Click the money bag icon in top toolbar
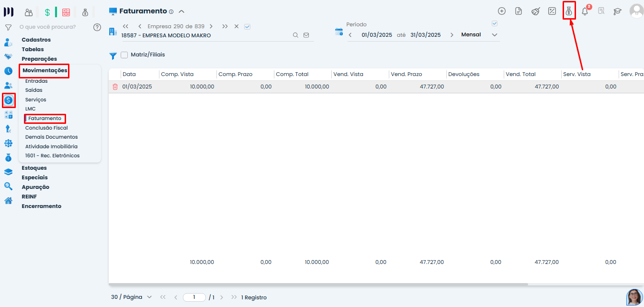The width and height of the screenshot is (644, 307). click(x=568, y=11)
